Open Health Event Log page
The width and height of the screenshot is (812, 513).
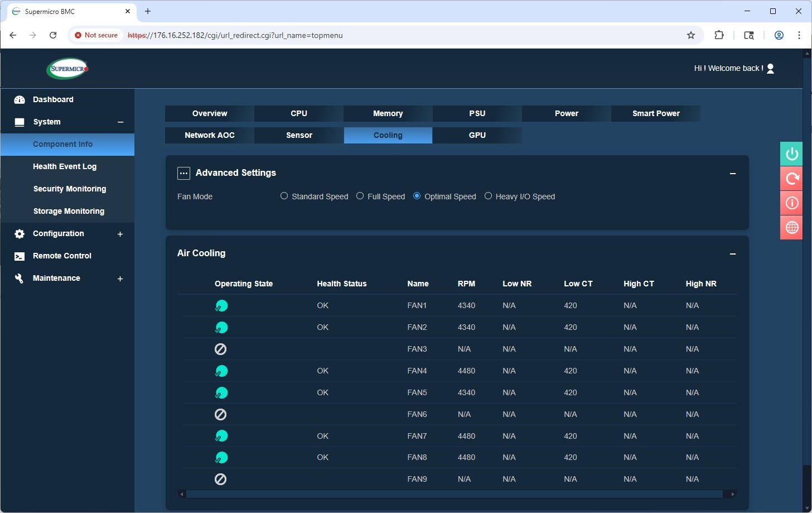pos(65,166)
